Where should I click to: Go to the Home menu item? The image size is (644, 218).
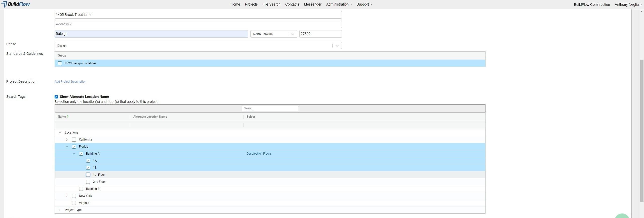235,4
